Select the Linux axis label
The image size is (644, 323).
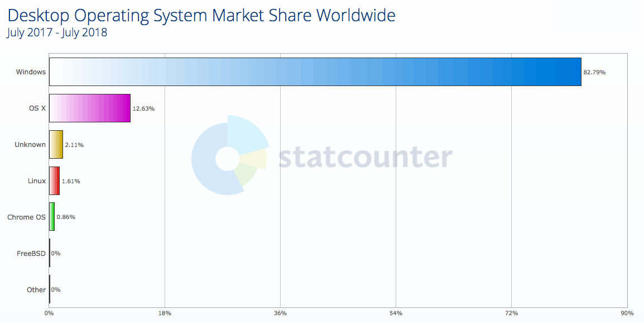point(37,180)
